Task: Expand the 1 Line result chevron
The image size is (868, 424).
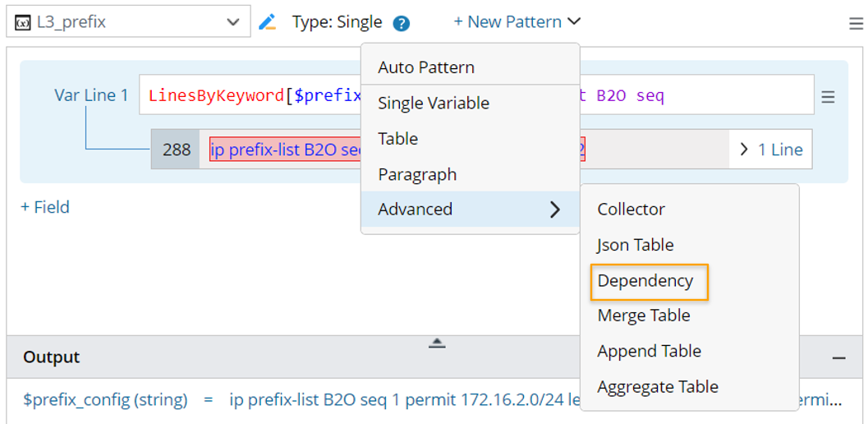Action: pos(770,150)
